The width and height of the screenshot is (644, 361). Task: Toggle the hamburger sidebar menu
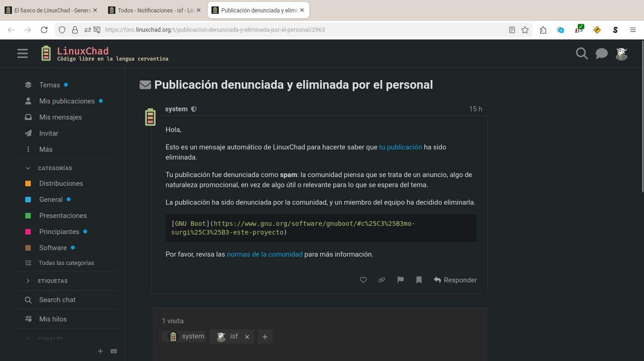click(23, 54)
